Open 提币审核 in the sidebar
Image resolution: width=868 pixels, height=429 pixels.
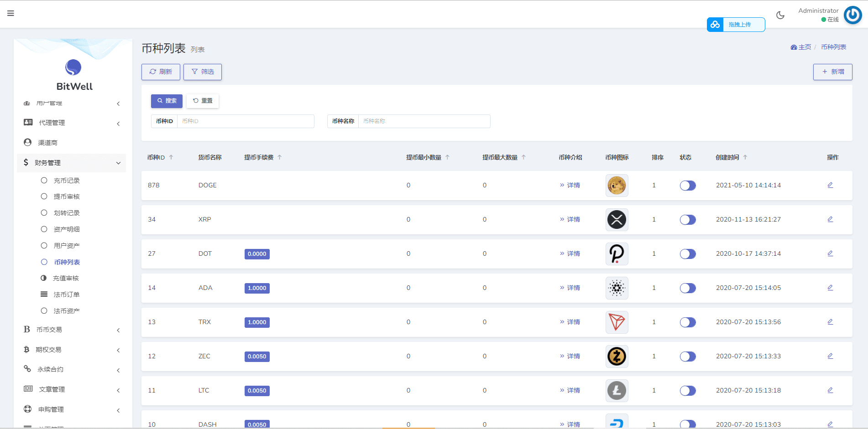coord(67,196)
